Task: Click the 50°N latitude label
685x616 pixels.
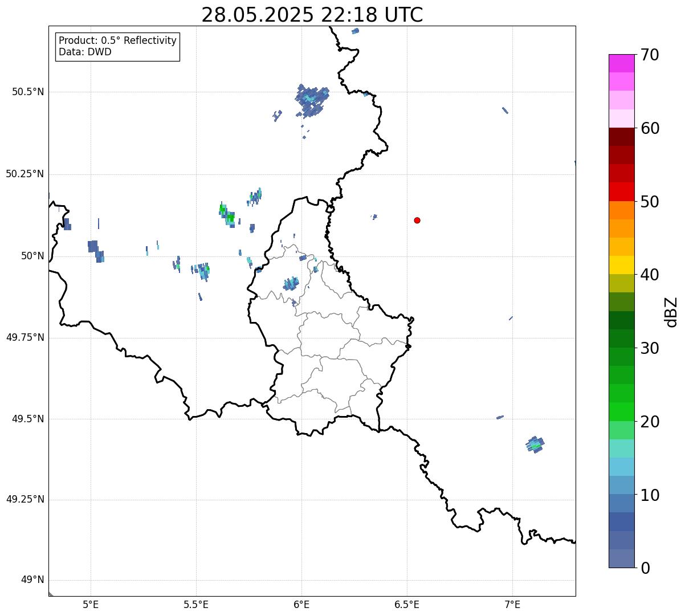Action: 32,256
